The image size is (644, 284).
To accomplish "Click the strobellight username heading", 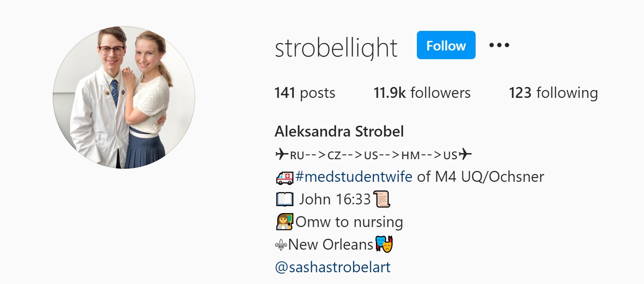I will point(336,48).
